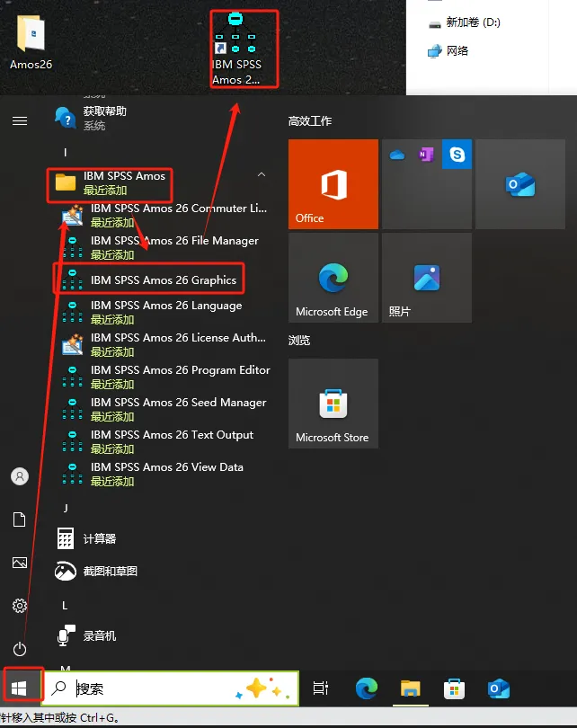Click the IBM SPSS Amos folder icon
Screen dimensions: 577x728
click(66, 182)
